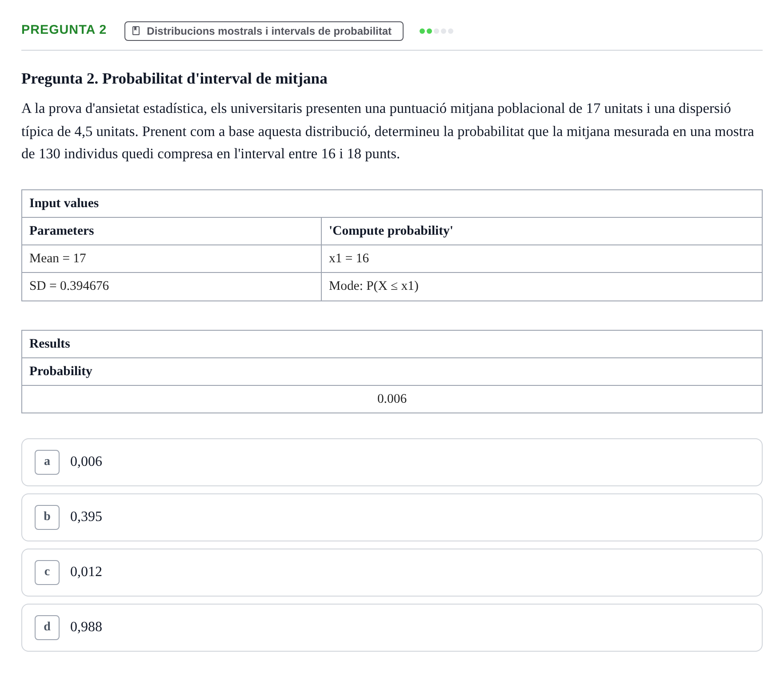
Task: Click the 'Parameters' column header
Action: point(172,231)
